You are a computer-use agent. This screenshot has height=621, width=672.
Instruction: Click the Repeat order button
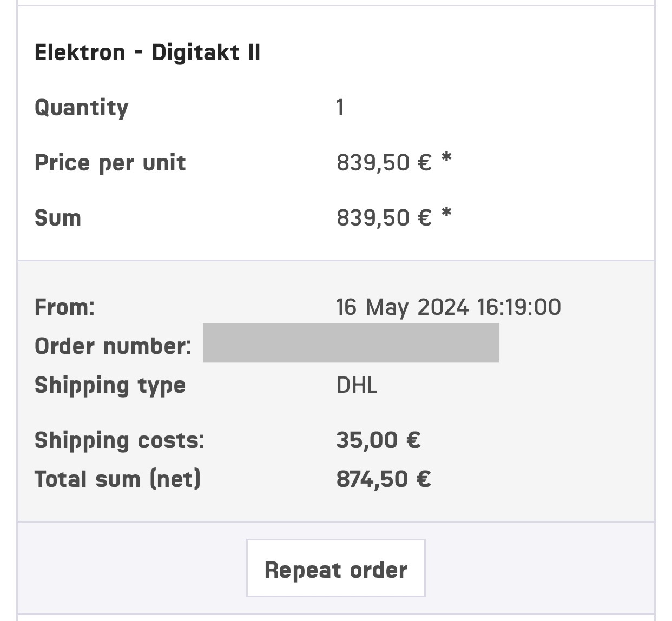tap(335, 569)
